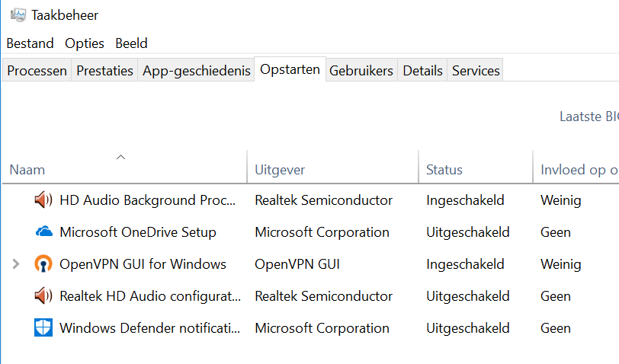Open the Beeld menu
This screenshot has height=364, width=619.
pos(131,43)
